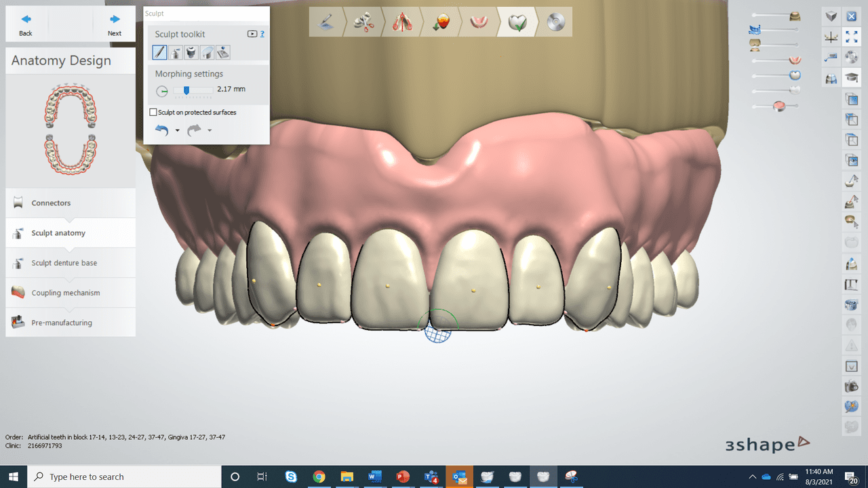Enable Sculpt on protected surfaces checkbox
868x488 pixels.
pos(153,113)
